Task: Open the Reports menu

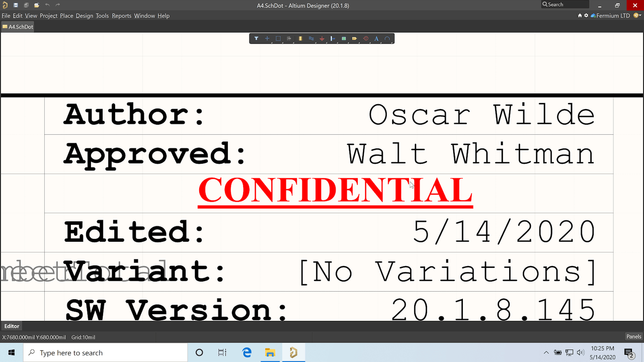Action: coord(122,16)
